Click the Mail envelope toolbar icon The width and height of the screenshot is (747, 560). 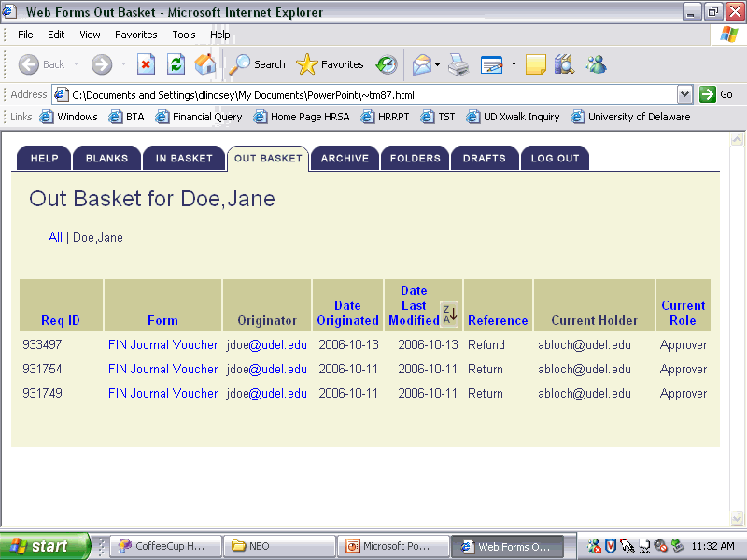click(421, 64)
